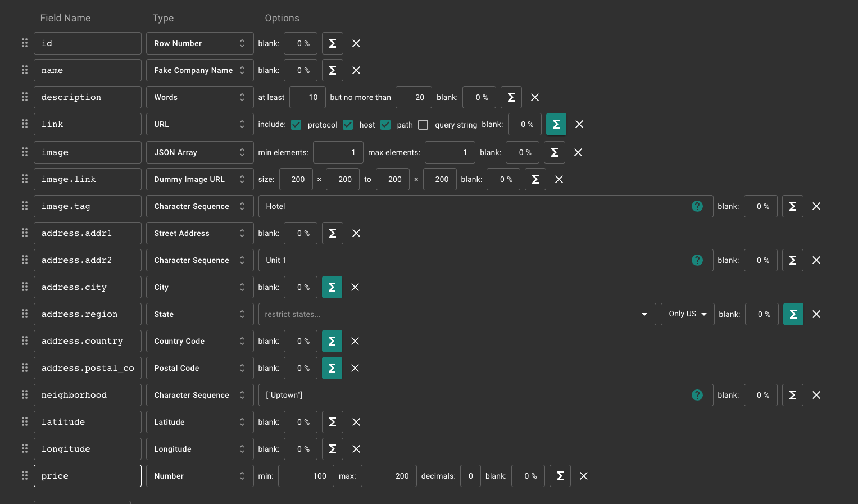Click the but no more than 20 input
This screenshot has height=504, width=858.
tap(414, 97)
